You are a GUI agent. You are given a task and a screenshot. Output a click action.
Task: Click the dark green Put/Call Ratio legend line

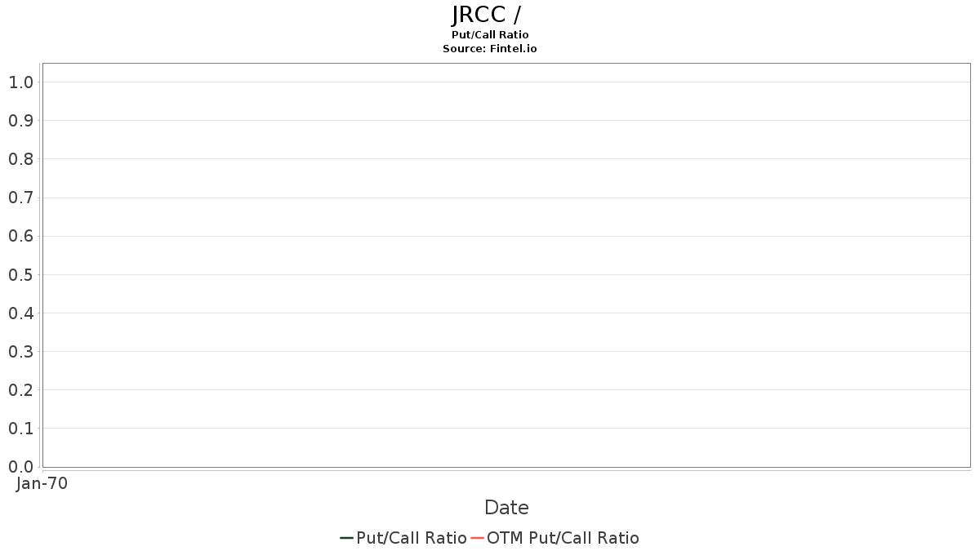pos(346,538)
